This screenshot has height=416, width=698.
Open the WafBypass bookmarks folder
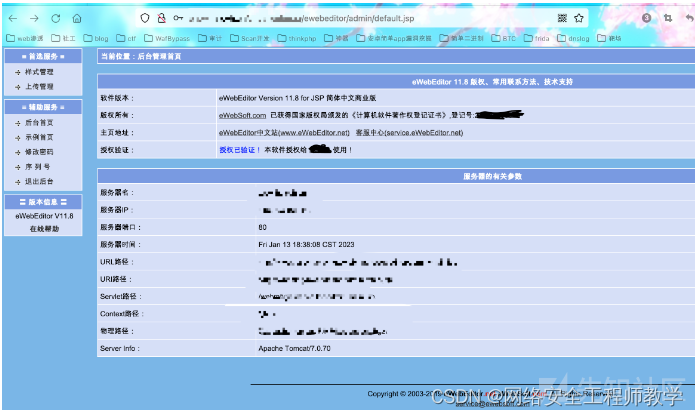(167, 38)
